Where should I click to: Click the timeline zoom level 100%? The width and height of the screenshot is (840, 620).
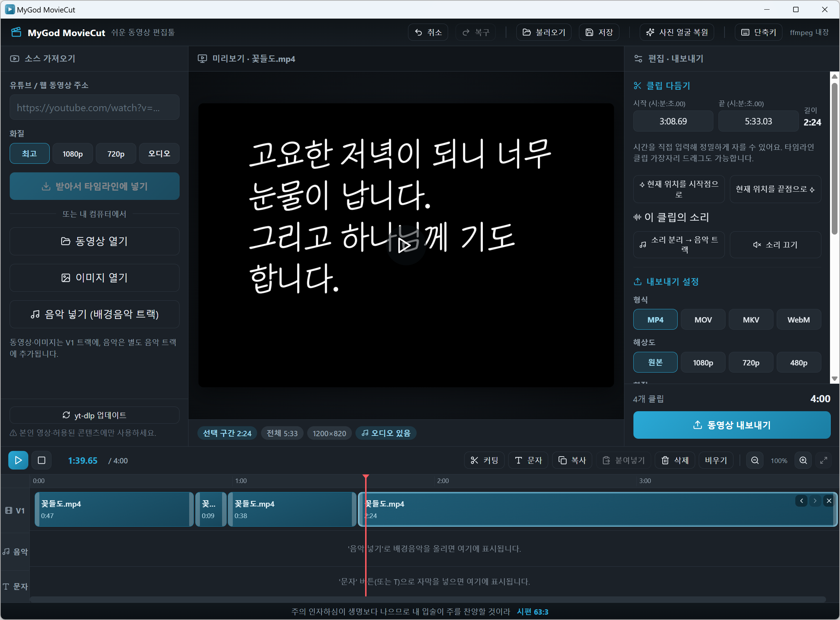point(779,461)
